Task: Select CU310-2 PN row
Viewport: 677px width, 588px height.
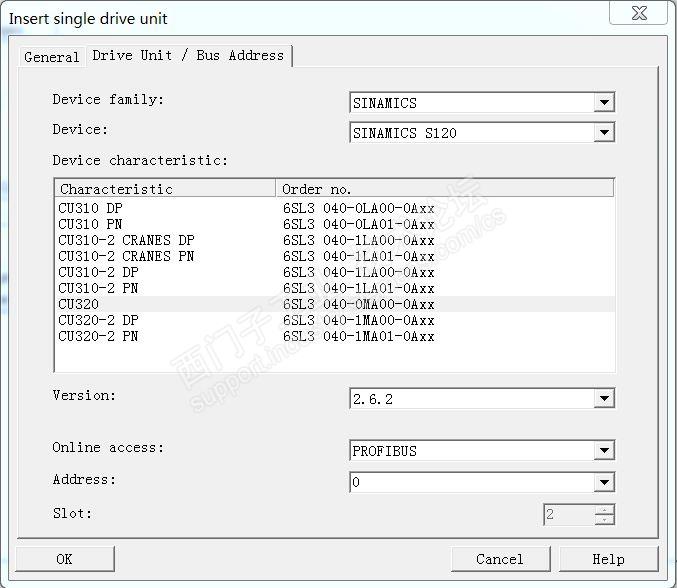Action: pos(335,288)
